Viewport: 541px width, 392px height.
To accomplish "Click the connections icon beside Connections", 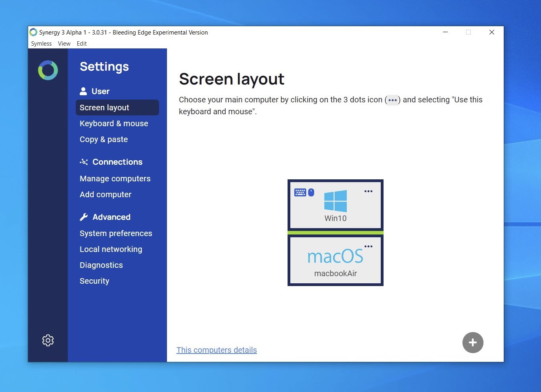I will pyautogui.click(x=84, y=162).
